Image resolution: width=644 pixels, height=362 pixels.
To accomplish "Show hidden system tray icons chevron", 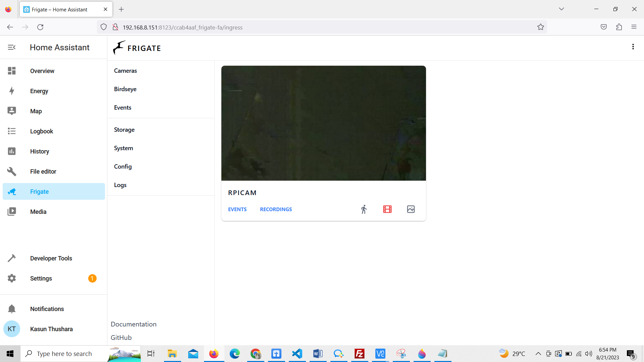I will 538,354.
